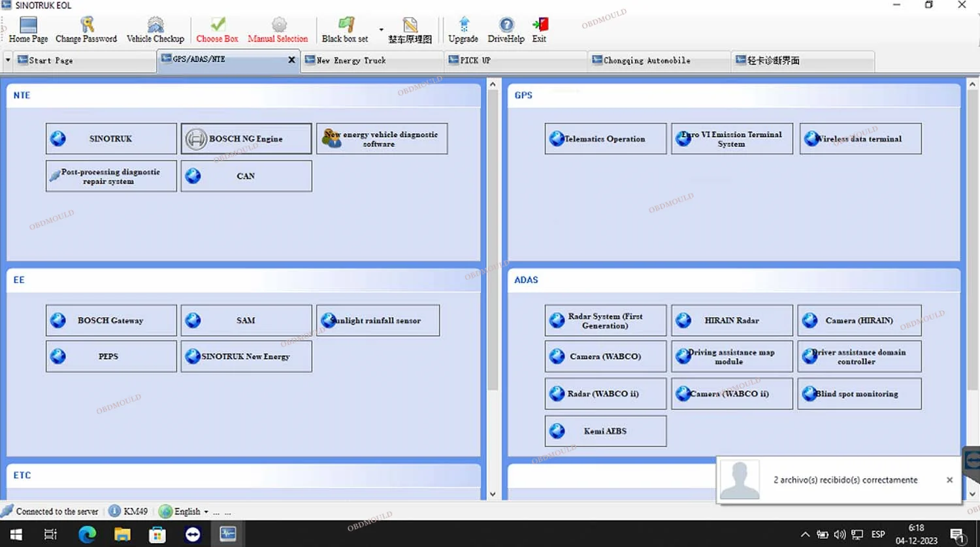Open the English language dropdown

(184, 511)
